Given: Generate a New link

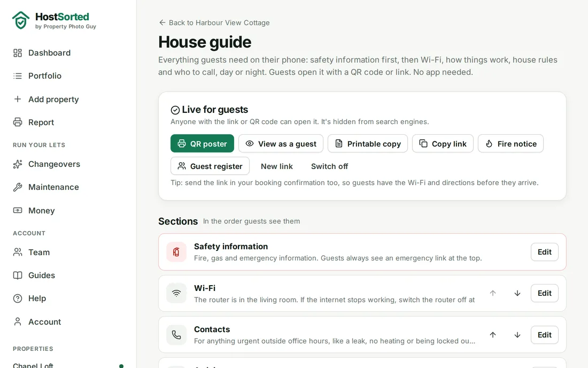Looking at the screenshot, I should coord(277,166).
